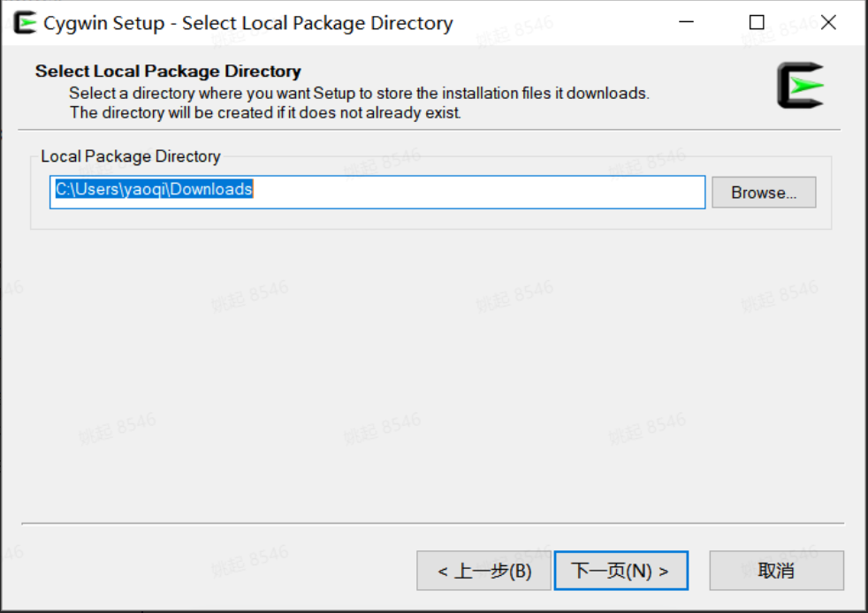Click the 'Local Package Directory' group label

[x=131, y=156]
